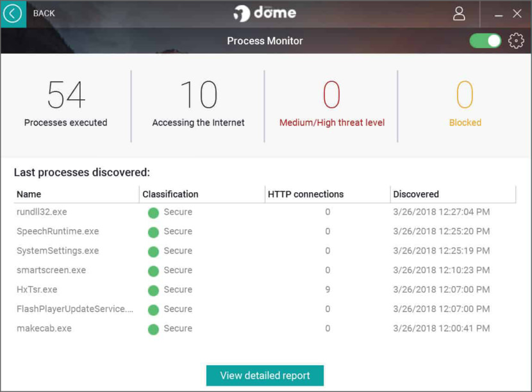This screenshot has height=392, width=532.
Task: Click the Process Monitor title
Action: [x=265, y=41]
